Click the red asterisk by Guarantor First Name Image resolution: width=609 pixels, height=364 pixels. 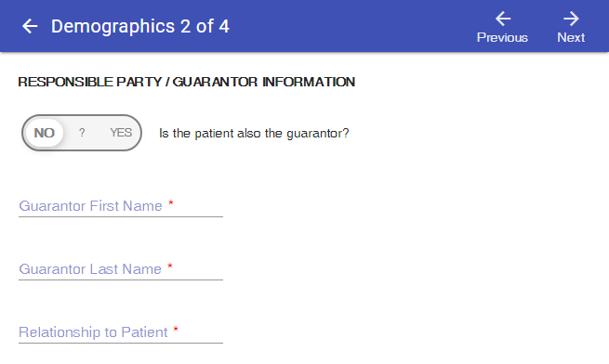pos(170,202)
